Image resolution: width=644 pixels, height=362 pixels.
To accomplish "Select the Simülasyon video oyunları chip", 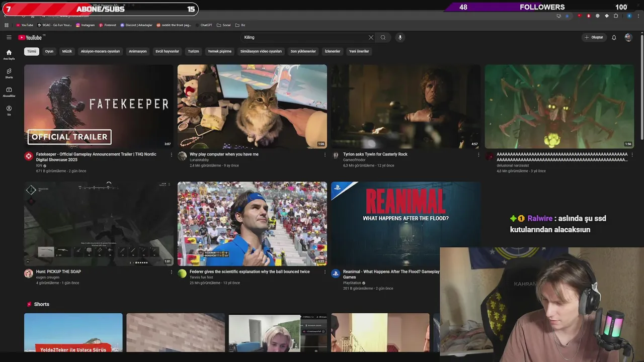I will (261, 51).
